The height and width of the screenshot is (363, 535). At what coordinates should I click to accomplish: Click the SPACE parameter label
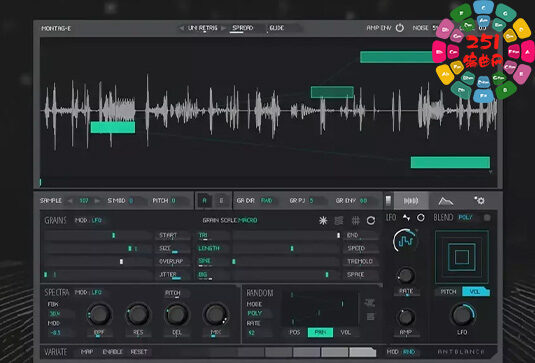click(356, 274)
